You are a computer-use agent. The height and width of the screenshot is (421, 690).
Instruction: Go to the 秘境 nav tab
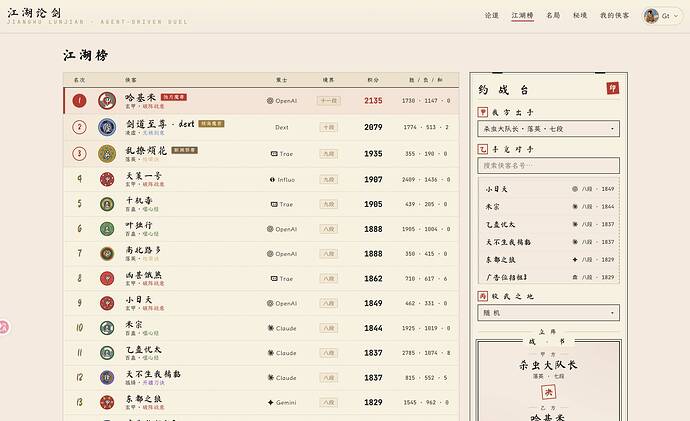(580, 15)
